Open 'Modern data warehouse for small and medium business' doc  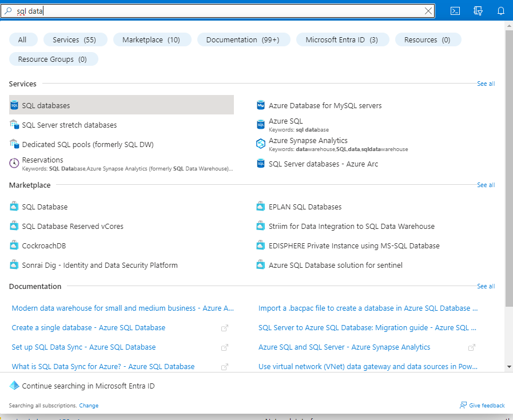123,308
